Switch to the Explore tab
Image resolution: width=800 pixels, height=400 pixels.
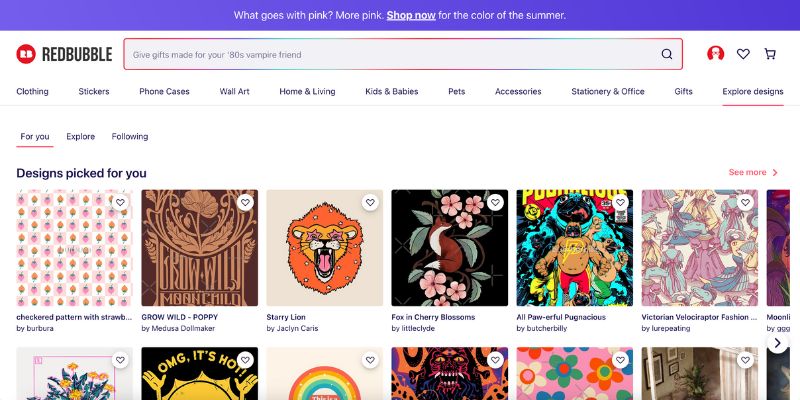[81, 136]
